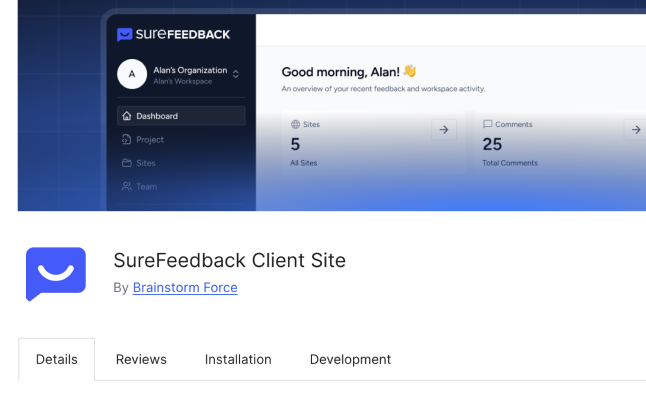The image size is (646, 400).
Task: Open the Installation tab
Action: [238, 359]
